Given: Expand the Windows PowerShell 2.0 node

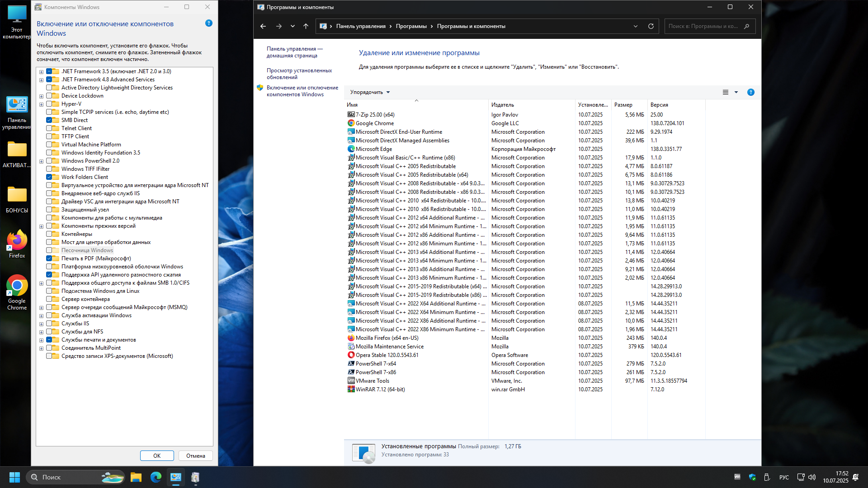Looking at the screenshot, I should tap(41, 161).
